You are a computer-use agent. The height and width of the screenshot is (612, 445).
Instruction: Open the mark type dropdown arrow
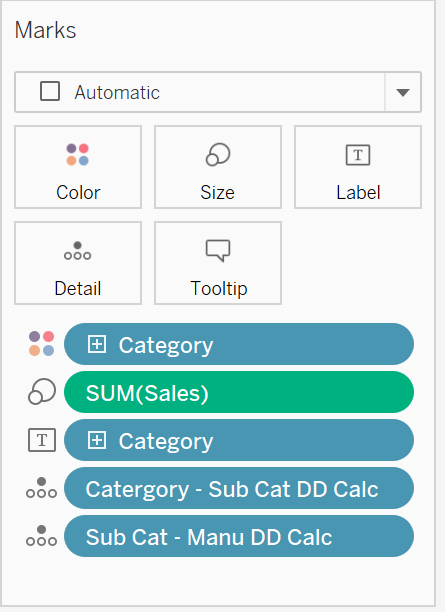[x=403, y=93]
